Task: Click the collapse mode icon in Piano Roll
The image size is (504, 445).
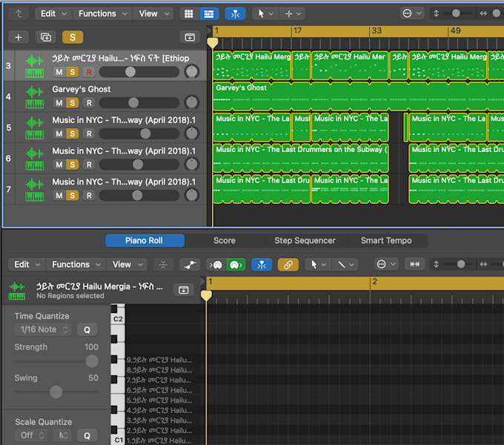Action: click(x=163, y=265)
